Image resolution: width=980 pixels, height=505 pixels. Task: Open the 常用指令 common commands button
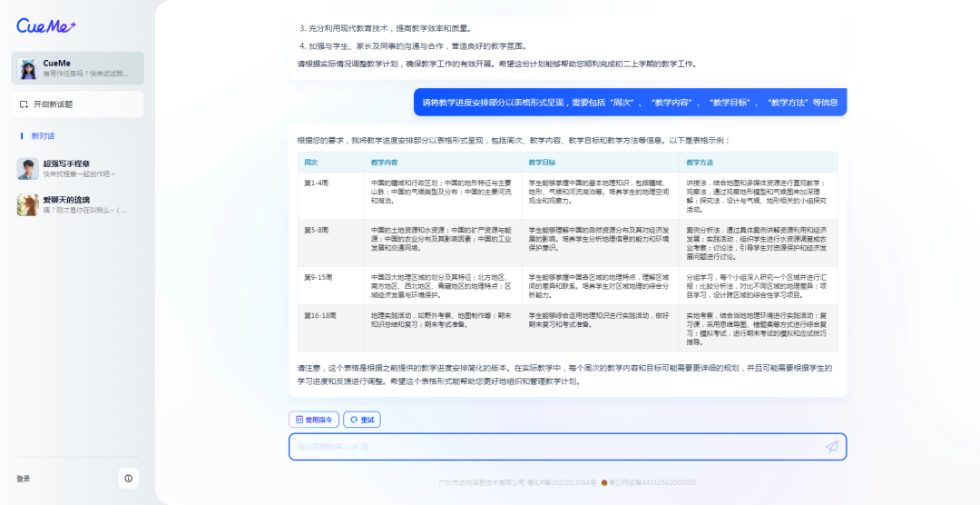pyautogui.click(x=314, y=420)
